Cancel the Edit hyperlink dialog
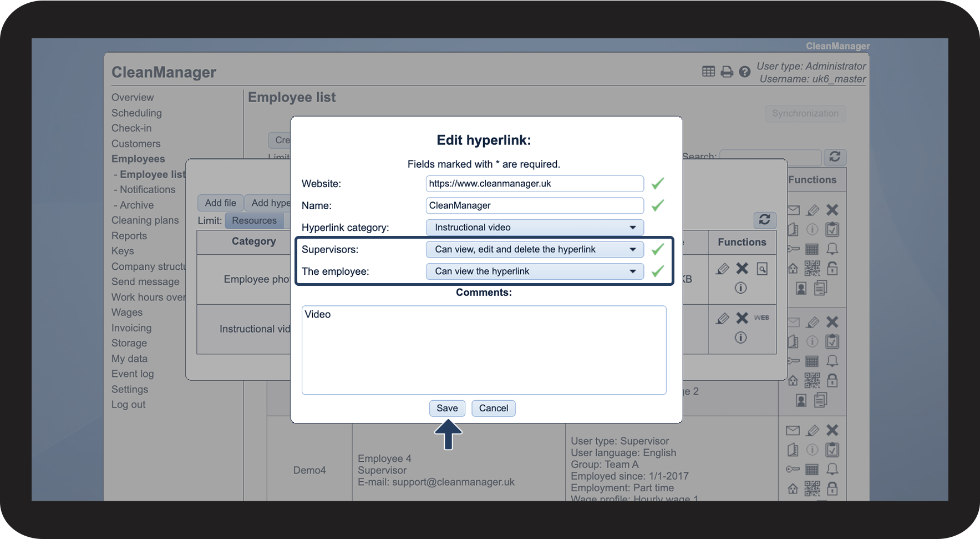Screen dimensions: 980x539 coord(494,409)
